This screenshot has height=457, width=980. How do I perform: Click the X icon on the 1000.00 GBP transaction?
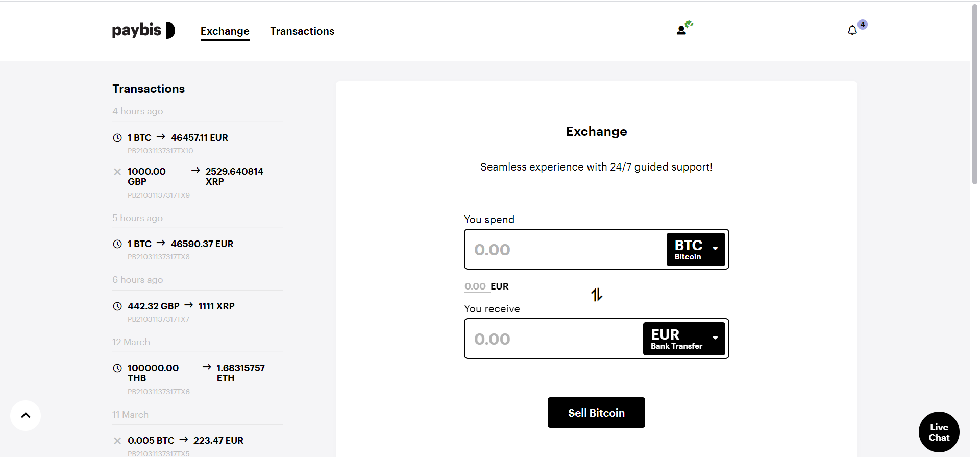point(117,172)
